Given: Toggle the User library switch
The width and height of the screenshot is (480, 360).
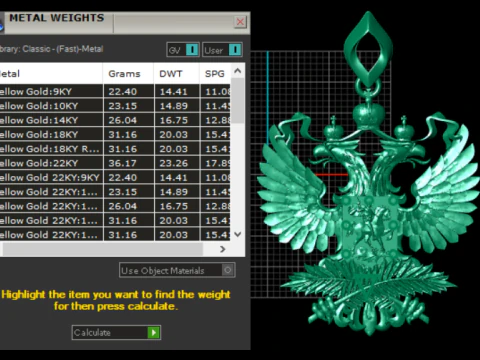Looking at the screenshot, I should click(x=235, y=50).
